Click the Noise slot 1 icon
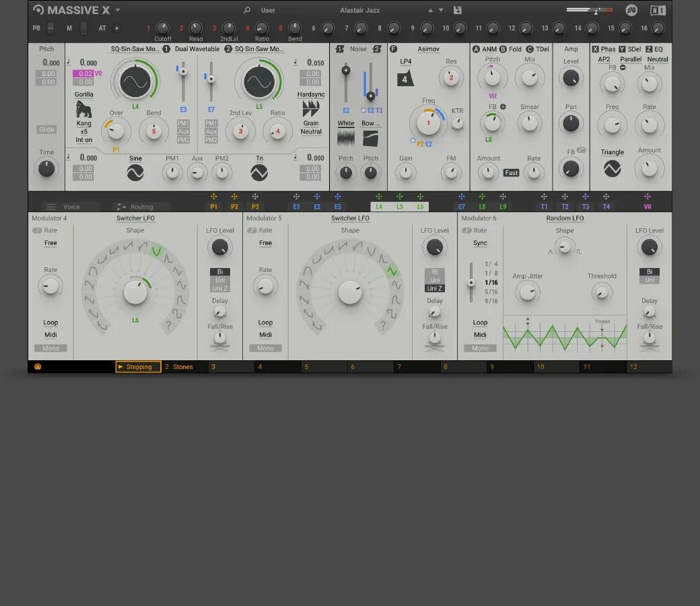Image resolution: width=700 pixels, height=606 pixels. 340,49
